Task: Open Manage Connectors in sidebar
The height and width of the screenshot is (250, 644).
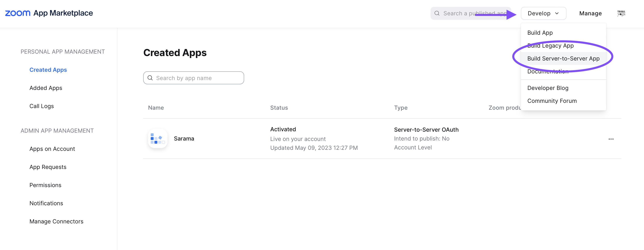Action: [x=56, y=222]
